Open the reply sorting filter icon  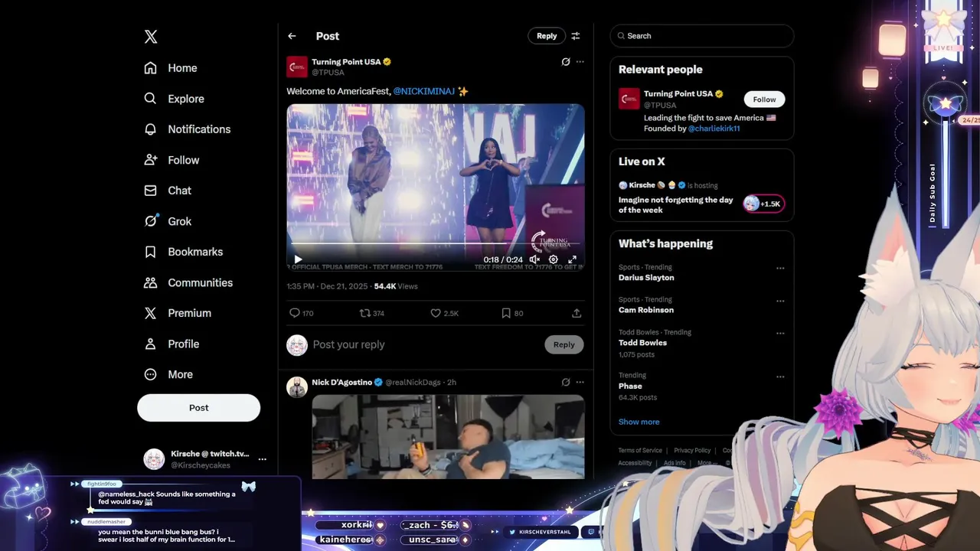[x=576, y=36]
